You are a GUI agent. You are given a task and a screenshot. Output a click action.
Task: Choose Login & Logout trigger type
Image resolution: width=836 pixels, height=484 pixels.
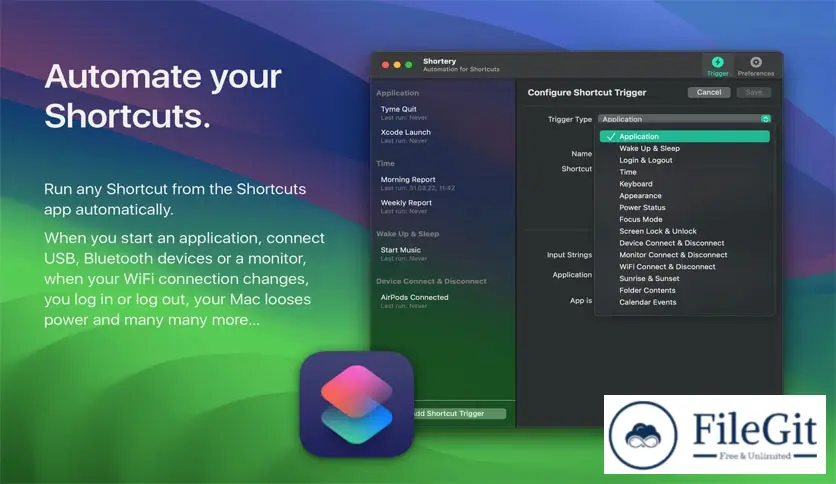pos(646,160)
